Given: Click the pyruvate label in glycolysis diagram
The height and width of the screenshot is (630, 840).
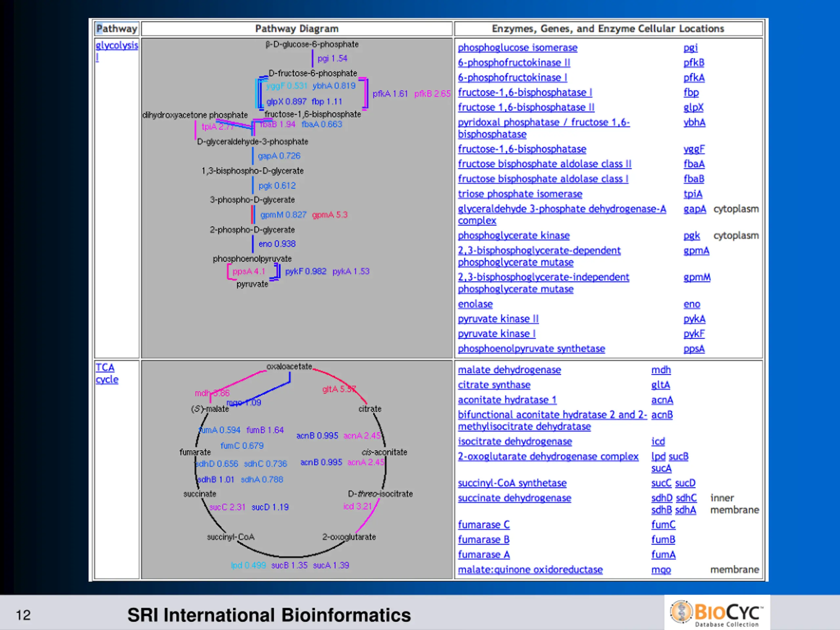Looking at the screenshot, I should (x=252, y=284).
